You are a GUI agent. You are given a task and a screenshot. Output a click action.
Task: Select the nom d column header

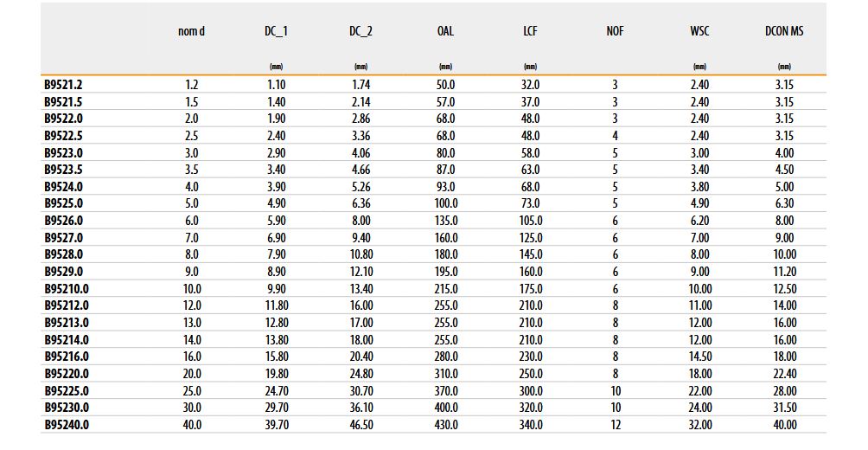coord(192,31)
